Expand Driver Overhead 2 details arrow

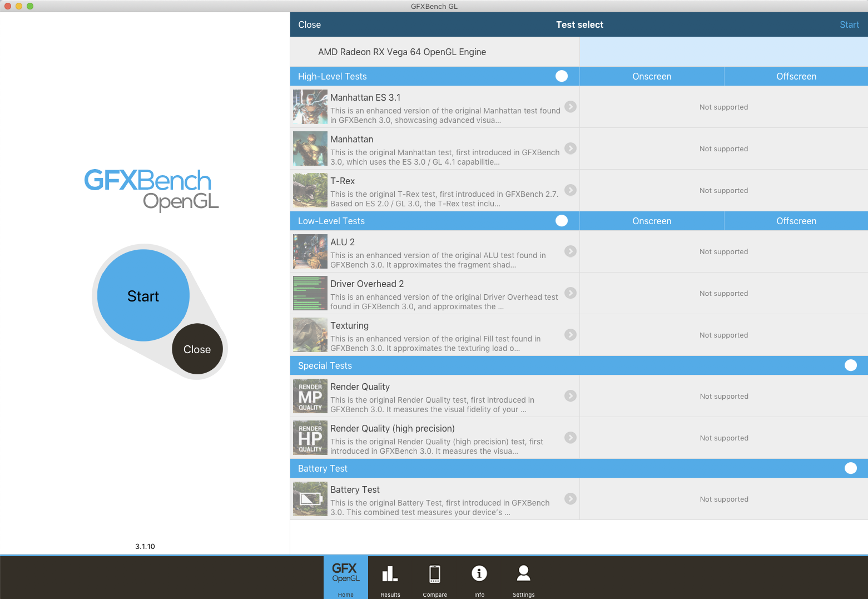point(571,293)
